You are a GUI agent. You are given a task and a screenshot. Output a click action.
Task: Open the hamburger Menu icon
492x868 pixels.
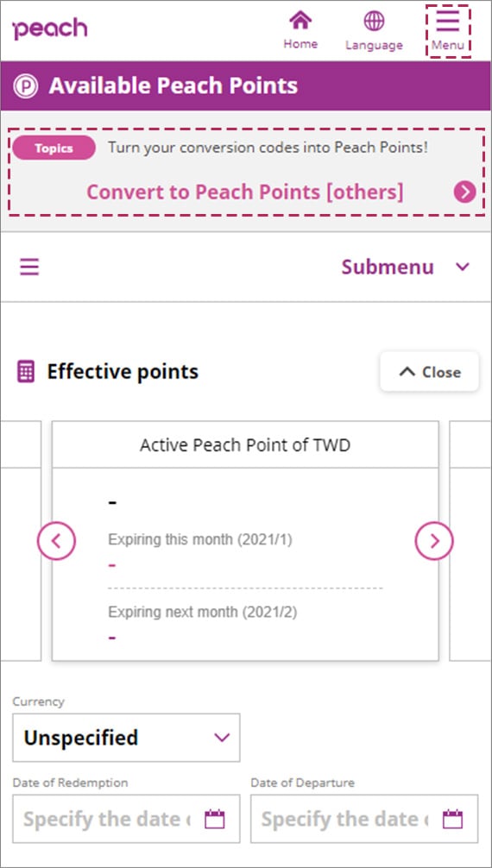tap(448, 21)
